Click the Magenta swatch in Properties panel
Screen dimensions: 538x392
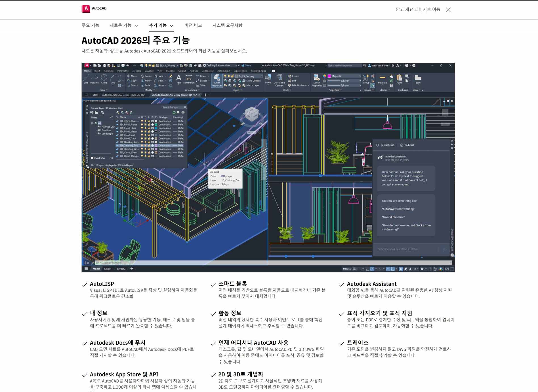(329, 76)
